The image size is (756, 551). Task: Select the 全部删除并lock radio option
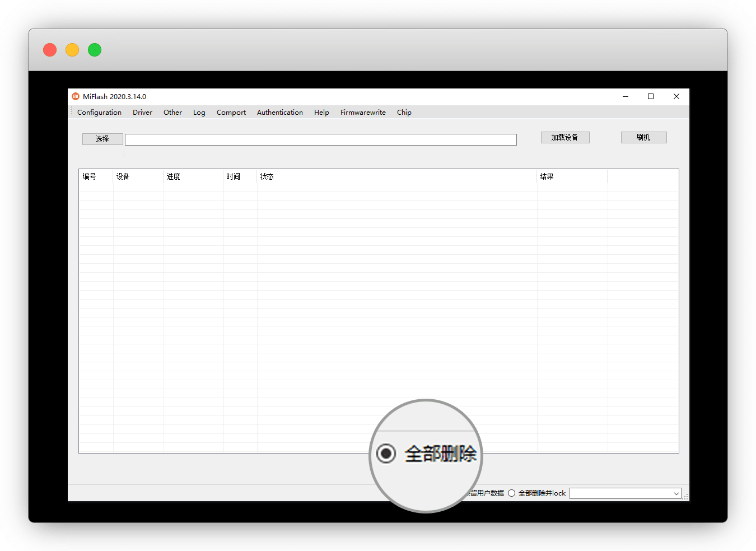point(511,493)
